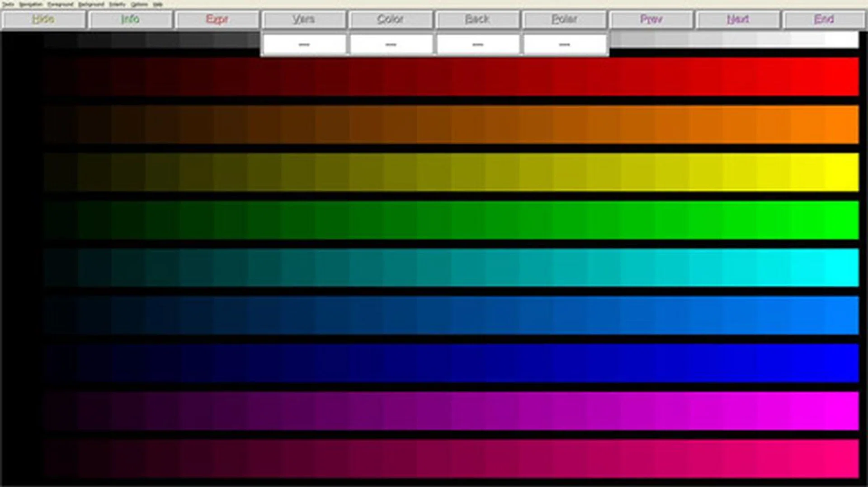Advance to the Next test pattern
This screenshot has height=487, width=868.
tap(738, 19)
